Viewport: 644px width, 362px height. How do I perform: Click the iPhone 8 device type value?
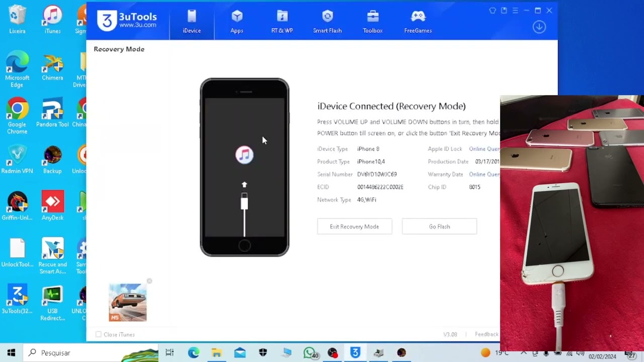(x=368, y=149)
